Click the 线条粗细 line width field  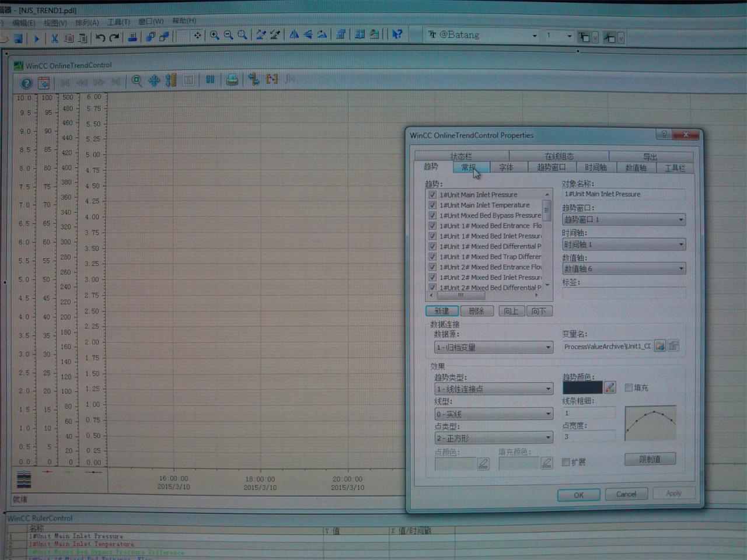pyautogui.click(x=589, y=413)
